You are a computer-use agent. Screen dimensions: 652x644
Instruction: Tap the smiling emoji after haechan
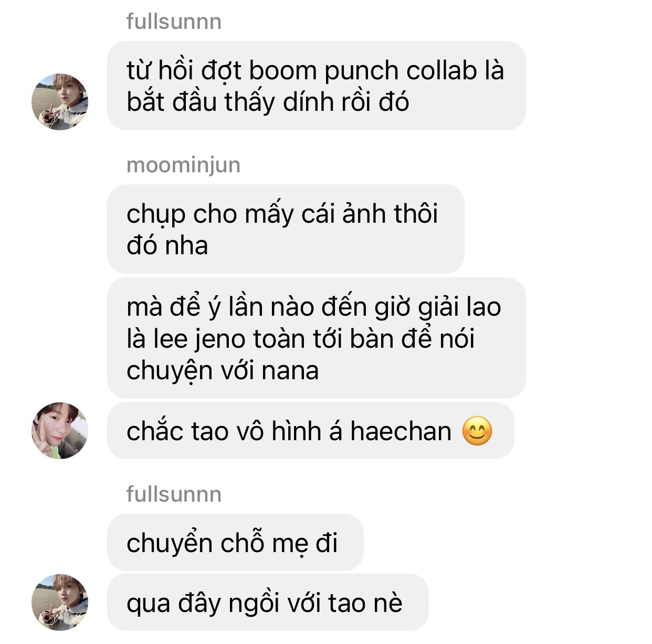point(477,431)
